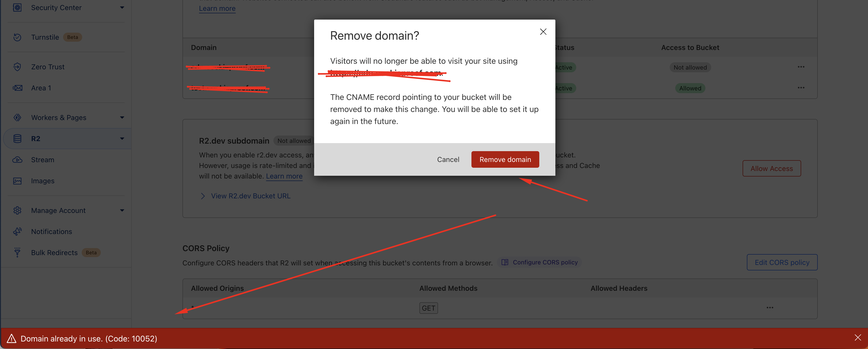
Task: Cancel the remove domain dialog
Action: 448,159
